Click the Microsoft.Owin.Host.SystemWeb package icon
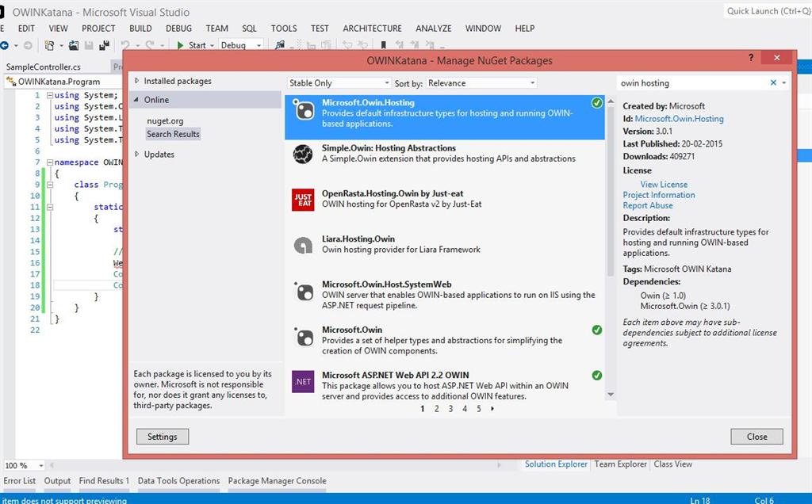Image resolution: width=812 pixels, height=504 pixels. [304, 292]
